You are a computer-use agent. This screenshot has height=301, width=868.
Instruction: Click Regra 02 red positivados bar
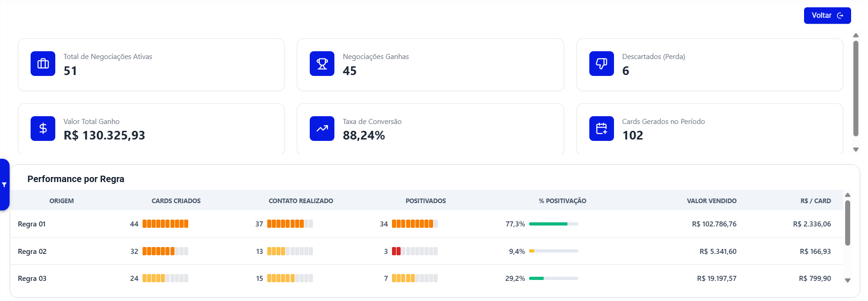click(x=396, y=251)
